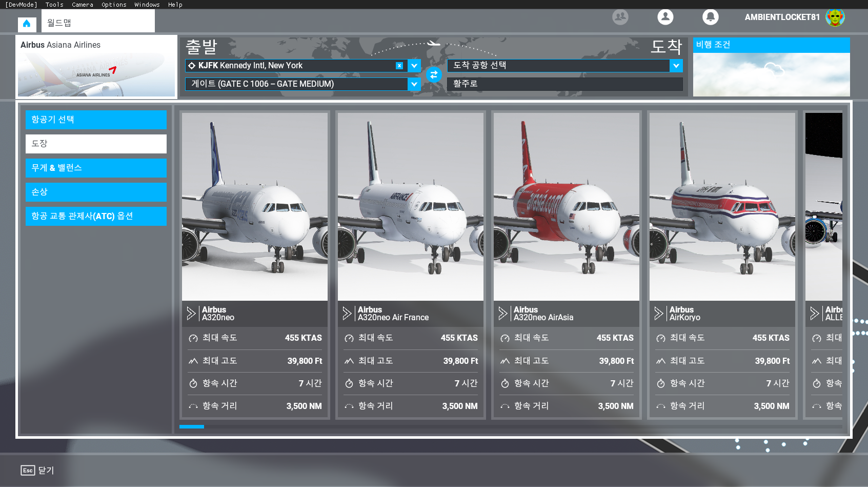Select the 도장 livery tab
Image resolution: width=868 pixels, height=487 pixels.
[96, 144]
